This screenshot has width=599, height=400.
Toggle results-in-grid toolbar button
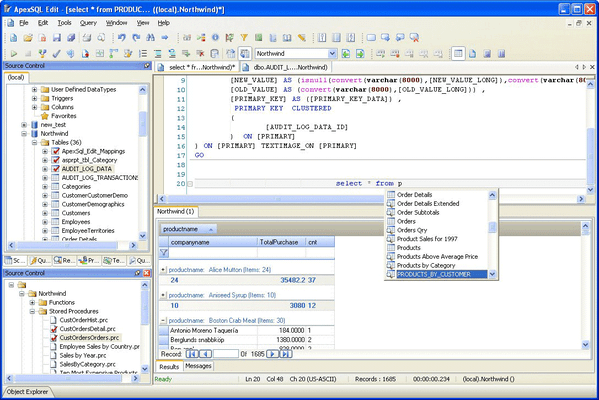pyautogui.click(x=458, y=54)
